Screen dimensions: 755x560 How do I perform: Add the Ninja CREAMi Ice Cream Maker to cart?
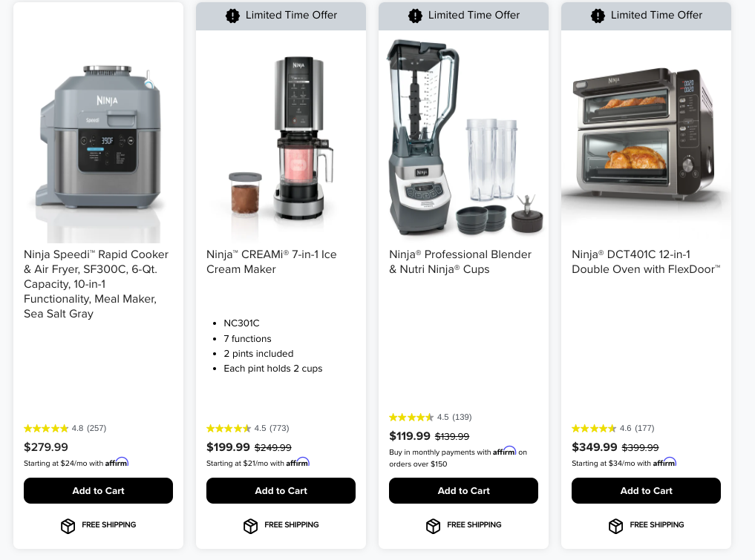pos(281,491)
